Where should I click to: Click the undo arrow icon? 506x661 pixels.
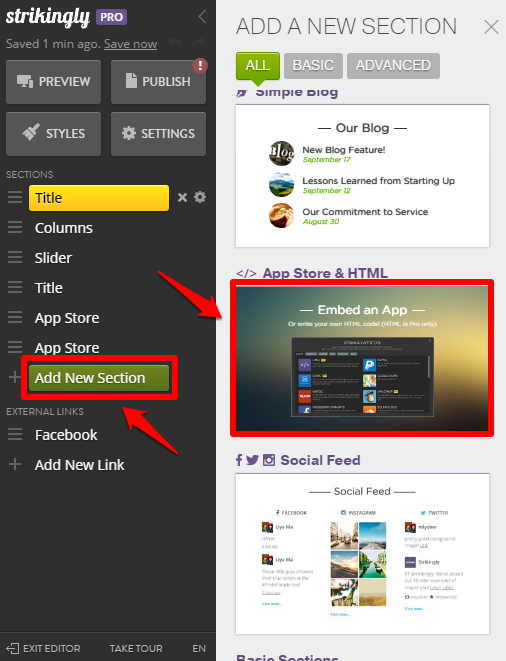coord(175,43)
